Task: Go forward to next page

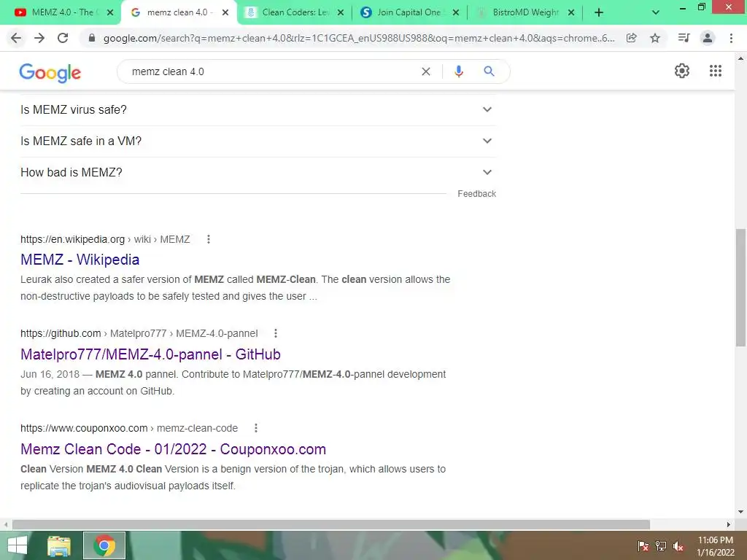Action: (39, 38)
